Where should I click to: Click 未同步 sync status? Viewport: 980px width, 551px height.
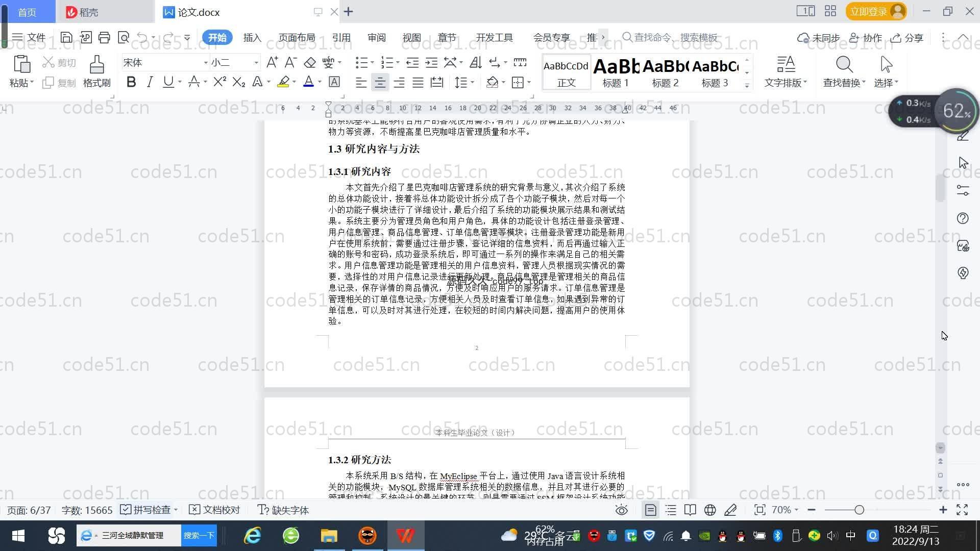pyautogui.click(x=819, y=38)
